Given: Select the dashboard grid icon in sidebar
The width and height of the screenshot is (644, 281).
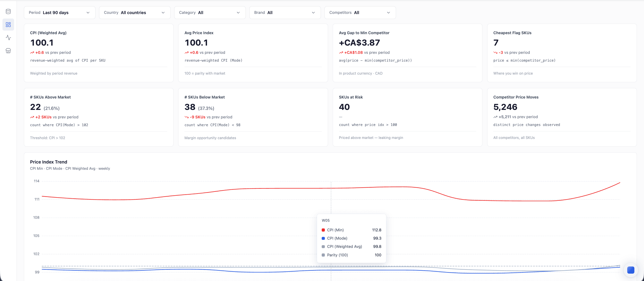Looking at the screenshot, I should [x=8, y=25].
